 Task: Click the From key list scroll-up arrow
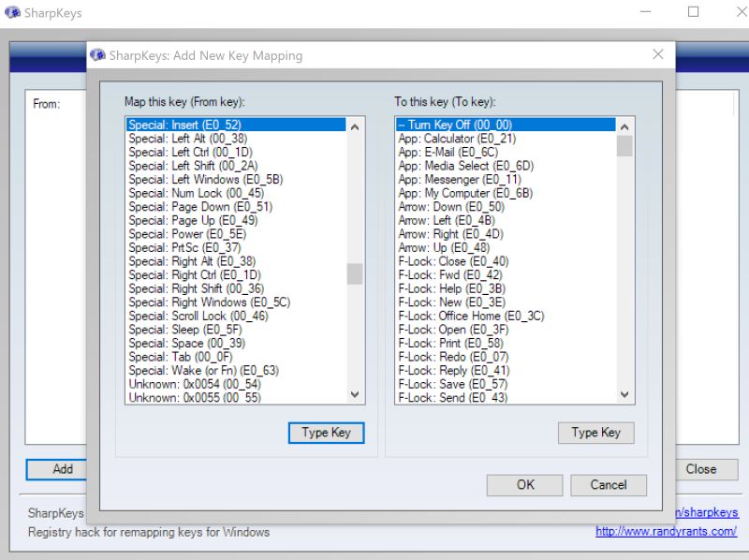[x=355, y=127]
